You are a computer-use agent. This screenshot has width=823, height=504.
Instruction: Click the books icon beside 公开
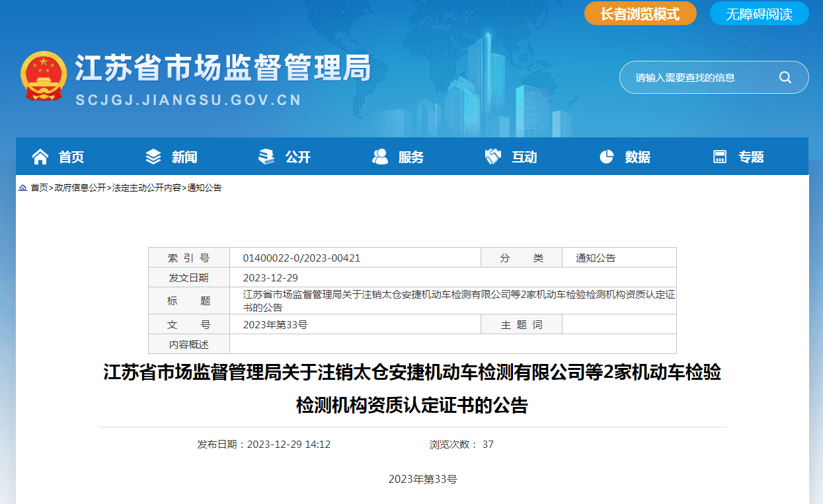[x=266, y=157]
